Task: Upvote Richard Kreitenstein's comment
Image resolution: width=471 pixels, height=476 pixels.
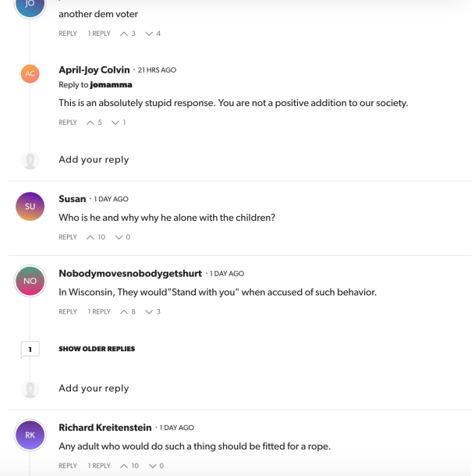Action: 123,466
